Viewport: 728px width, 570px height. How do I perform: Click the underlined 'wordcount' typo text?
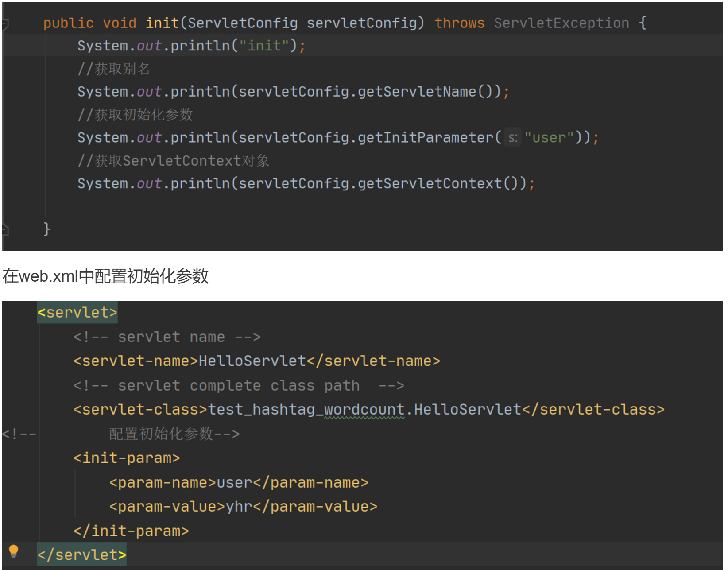(364, 410)
